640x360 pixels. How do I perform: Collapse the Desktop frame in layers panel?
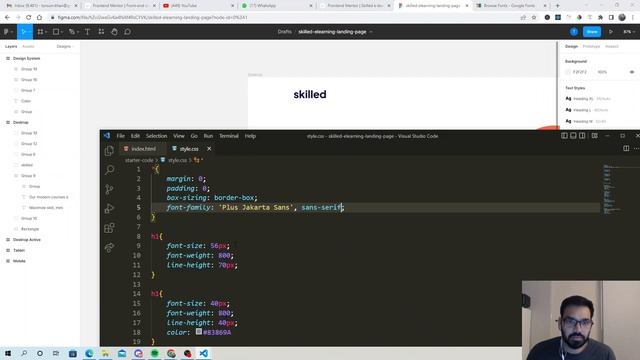pyautogui.click(x=8, y=122)
